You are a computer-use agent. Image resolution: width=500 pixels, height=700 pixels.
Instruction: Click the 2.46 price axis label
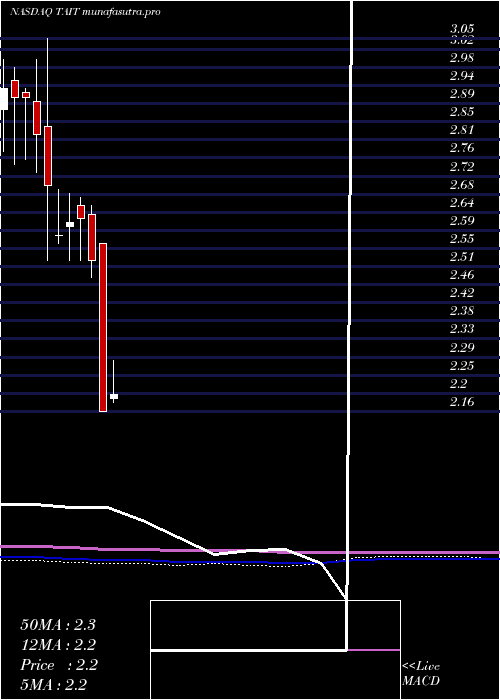(462, 275)
